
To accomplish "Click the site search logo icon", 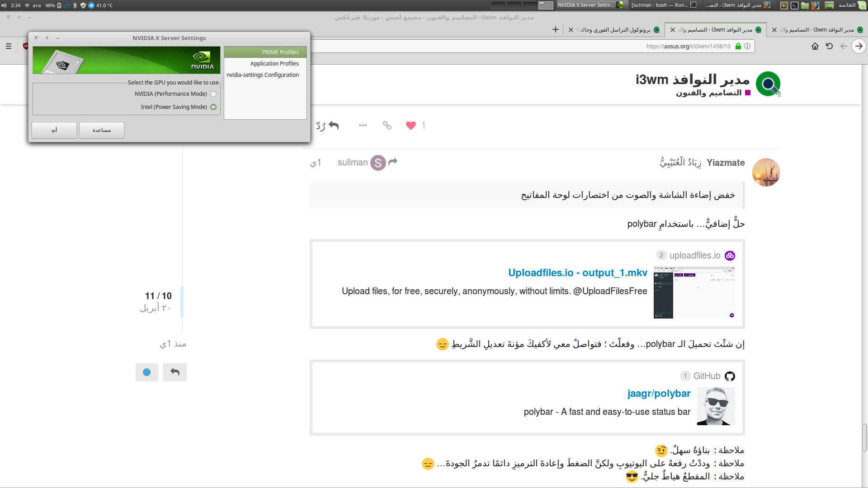I will point(768,84).
